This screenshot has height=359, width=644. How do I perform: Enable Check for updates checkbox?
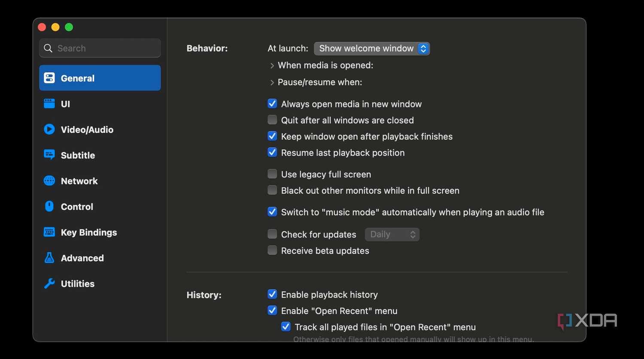click(272, 234)
